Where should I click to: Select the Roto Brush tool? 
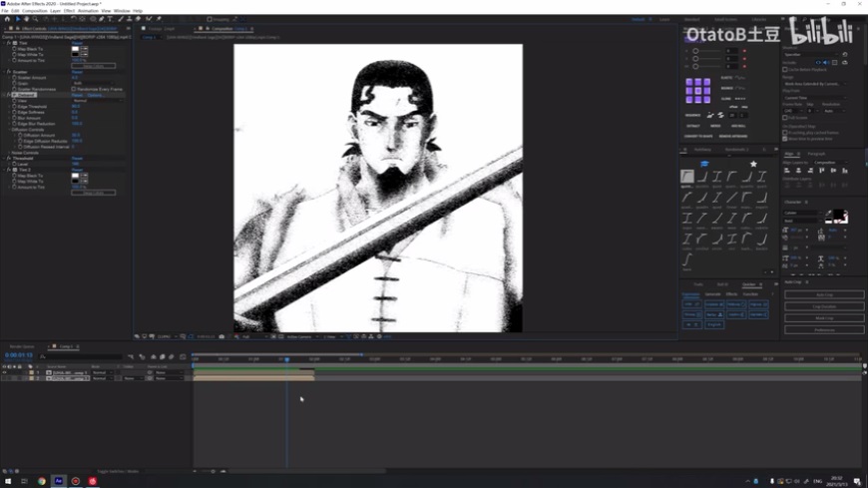[x=149, y=19]
